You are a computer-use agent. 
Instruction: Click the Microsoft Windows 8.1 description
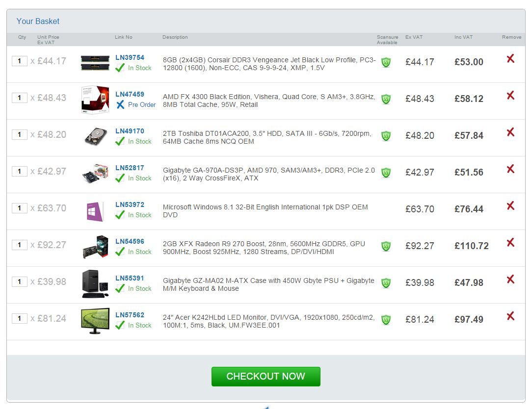click(265, 211)
